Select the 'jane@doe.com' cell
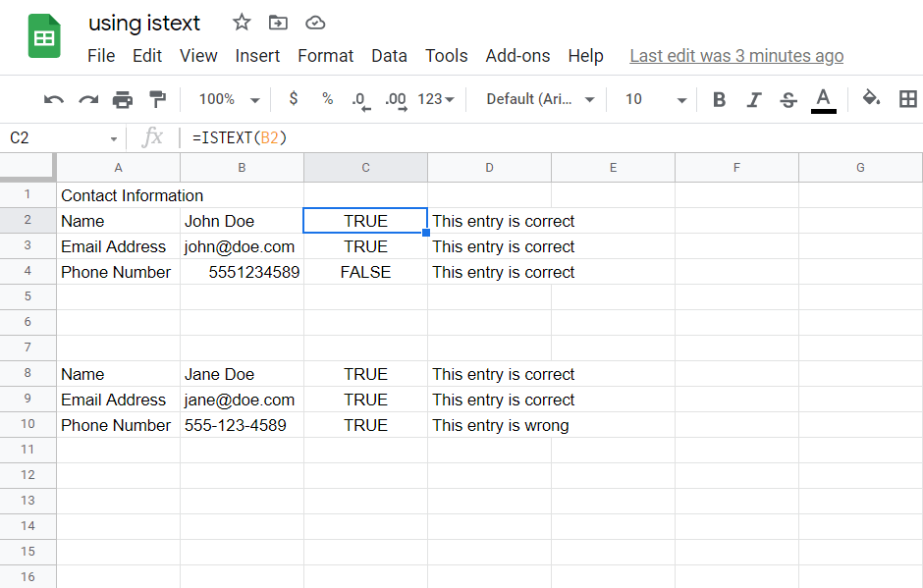 (242, 400)
